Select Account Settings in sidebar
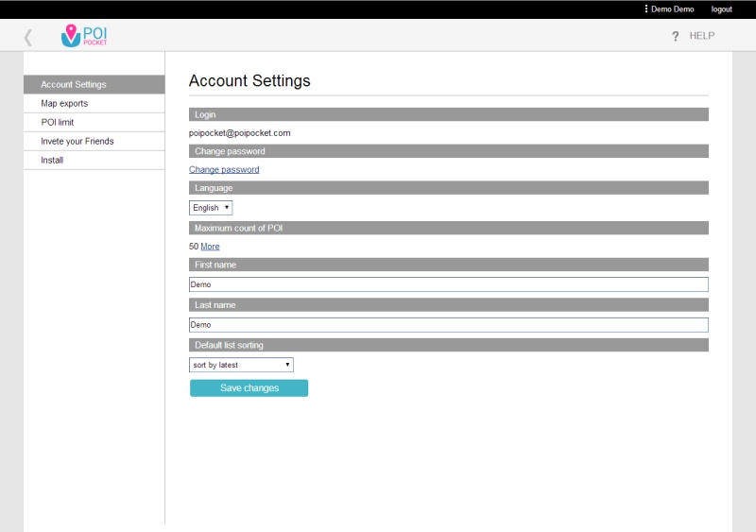Screen dimensions: 756x532 (94, 84)
